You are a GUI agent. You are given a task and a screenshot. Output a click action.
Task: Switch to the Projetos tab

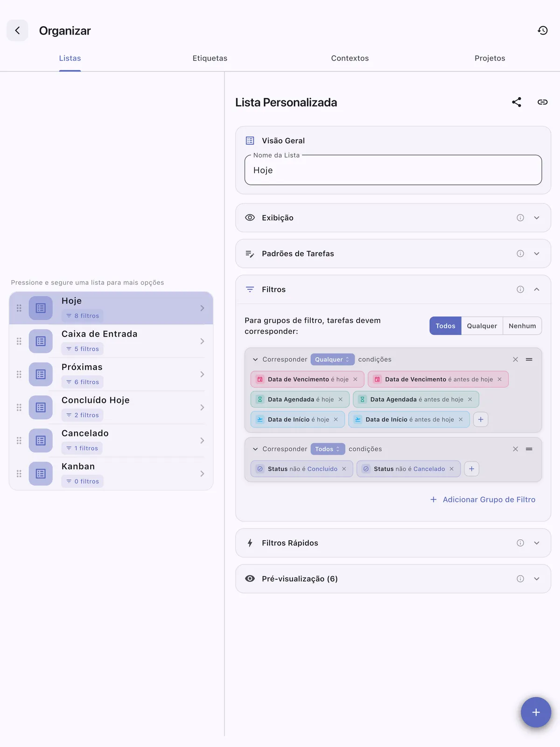(x=490, y=58)
